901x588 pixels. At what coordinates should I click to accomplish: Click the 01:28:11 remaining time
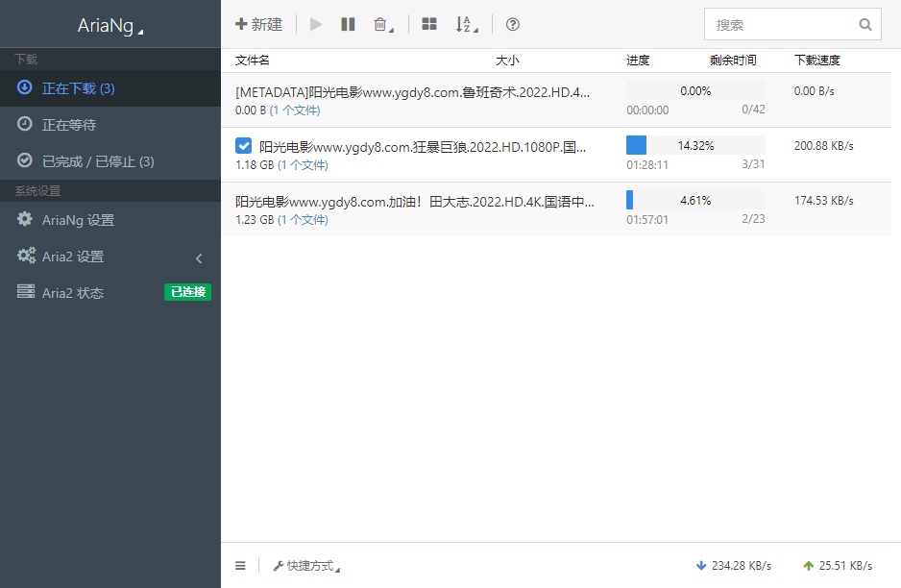tap(647, 165)
